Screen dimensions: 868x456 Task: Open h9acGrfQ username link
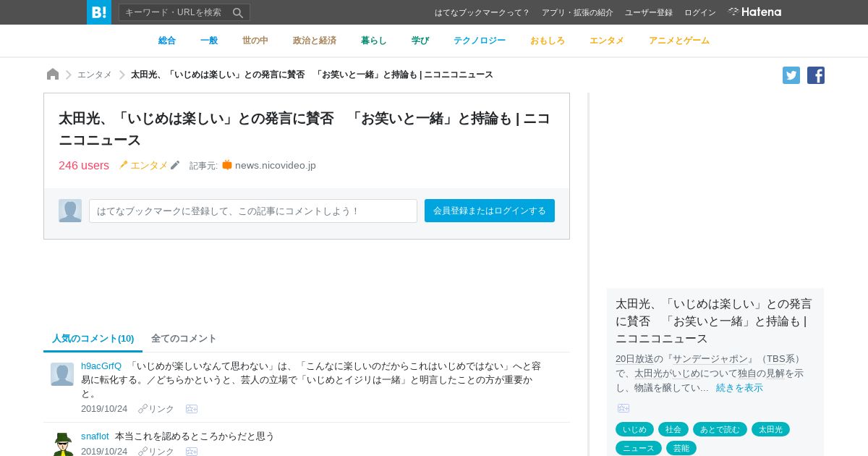(101, 366)
